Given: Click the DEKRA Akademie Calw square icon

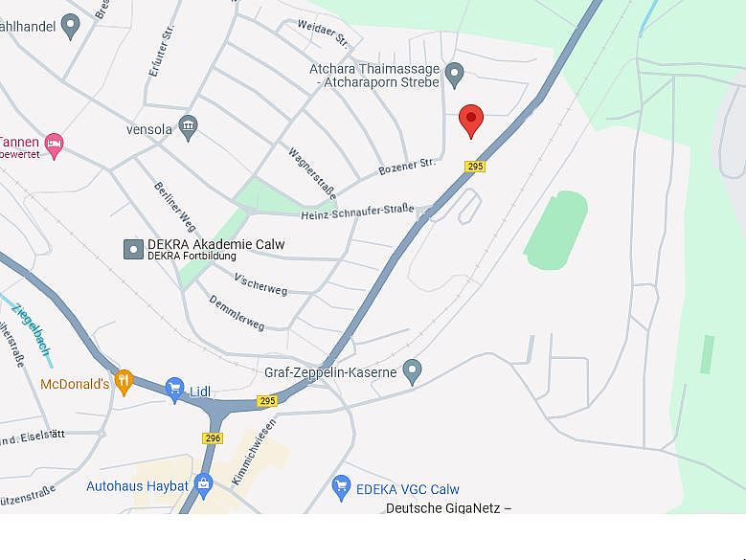Looking at the screenshot, I should (x=133, y=250).
